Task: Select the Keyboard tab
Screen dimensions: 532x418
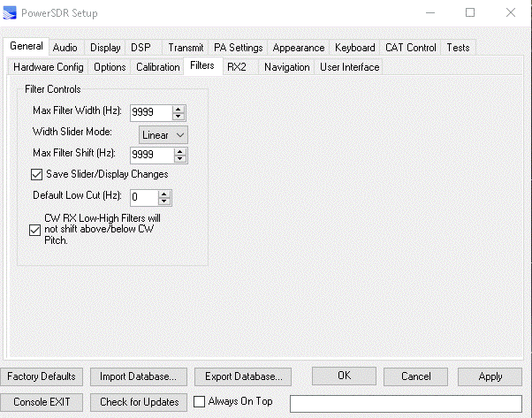Action: tap(355, 48)
